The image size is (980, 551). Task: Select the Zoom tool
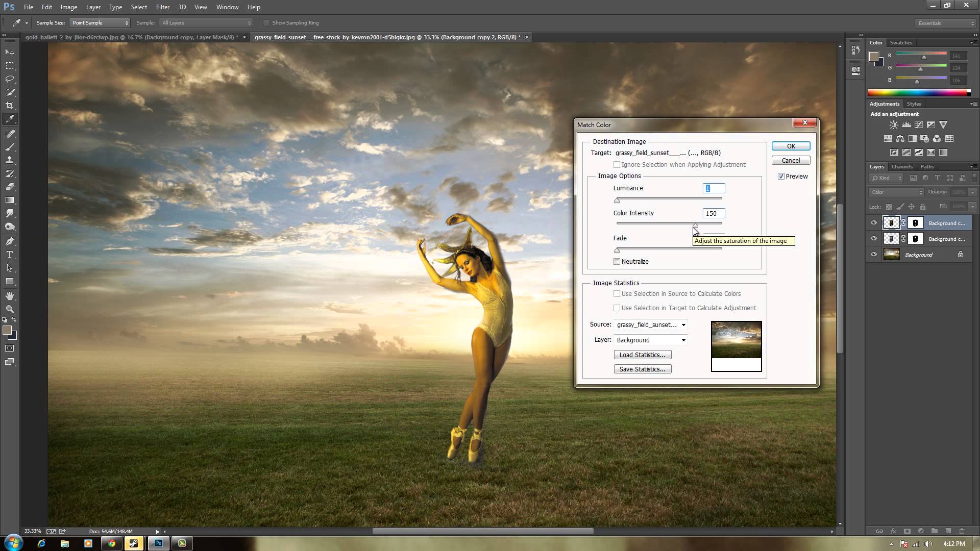(x=10, y=309)
